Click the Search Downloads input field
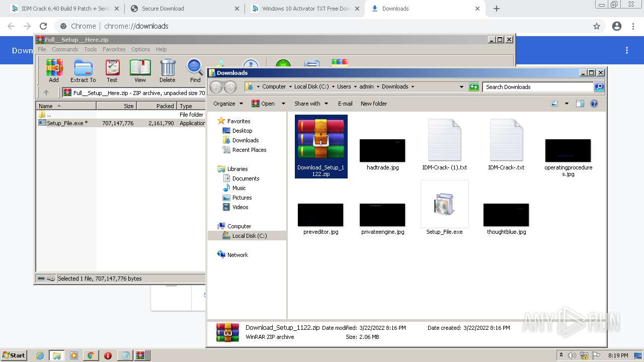This screenshot has height=362, width=644. (x=538, y=87)
